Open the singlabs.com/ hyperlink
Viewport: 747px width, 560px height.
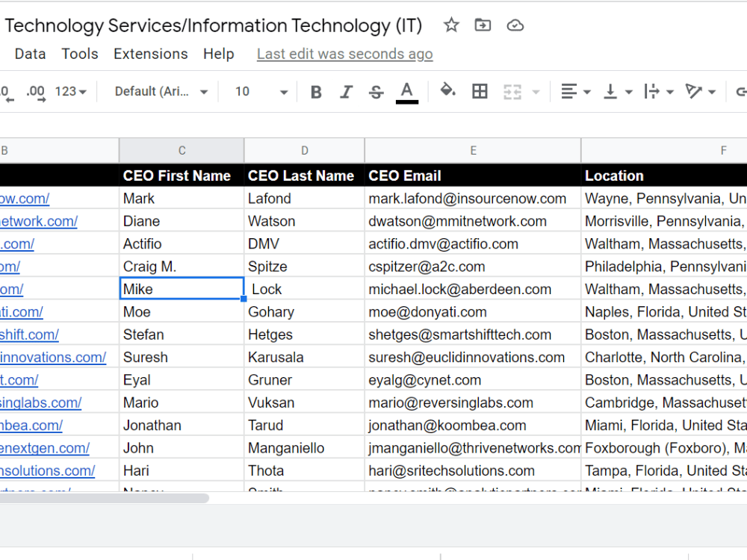40,403
